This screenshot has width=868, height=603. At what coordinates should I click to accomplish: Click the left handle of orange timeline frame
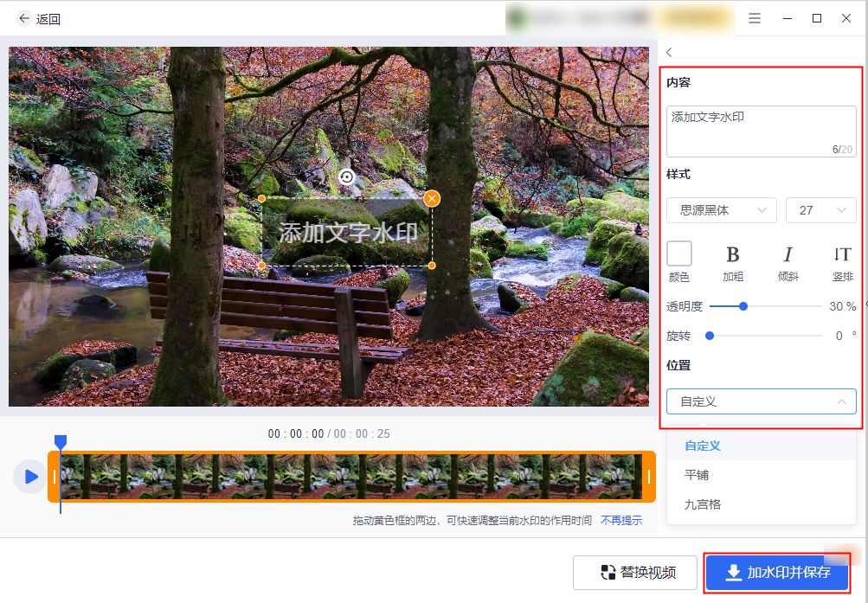click(x=55, y=477)
